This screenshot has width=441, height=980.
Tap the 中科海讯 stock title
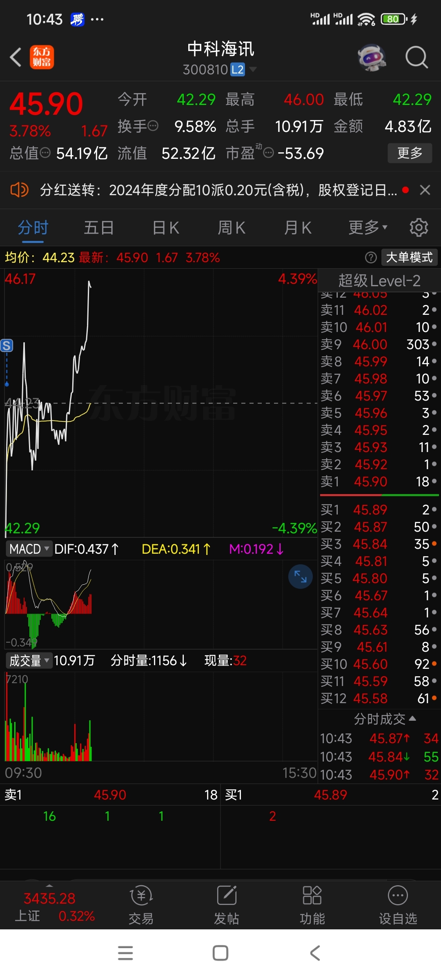(x=220, y=49)
